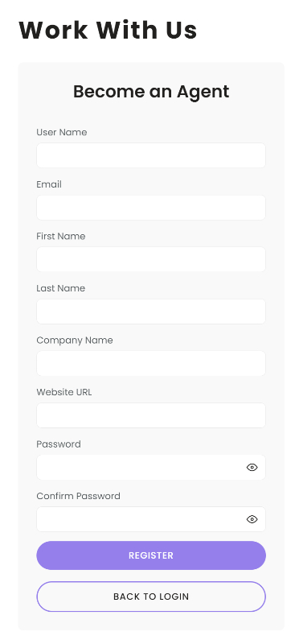Select the "Company Name" label text
Viewport: 299px width, 644px height.
pos(75,341)
